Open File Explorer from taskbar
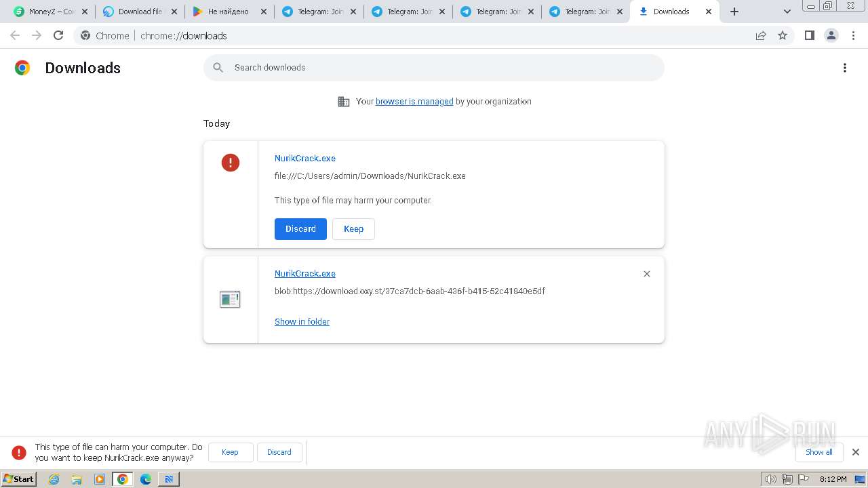868x488 pixels. tap(77, 479)
